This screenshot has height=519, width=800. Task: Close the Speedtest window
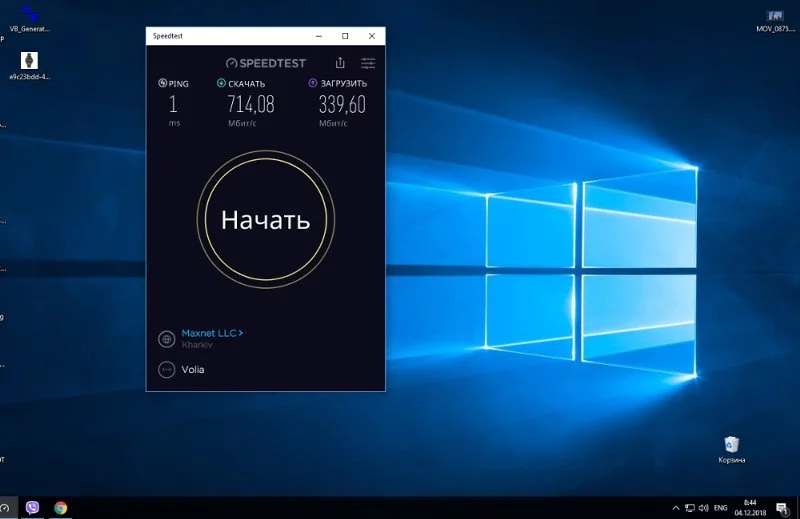click(x=371, y=36)
